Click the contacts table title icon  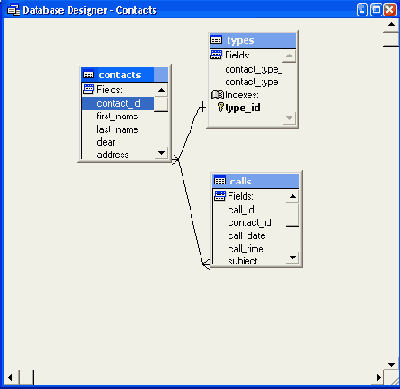click(x=88, y=75)
